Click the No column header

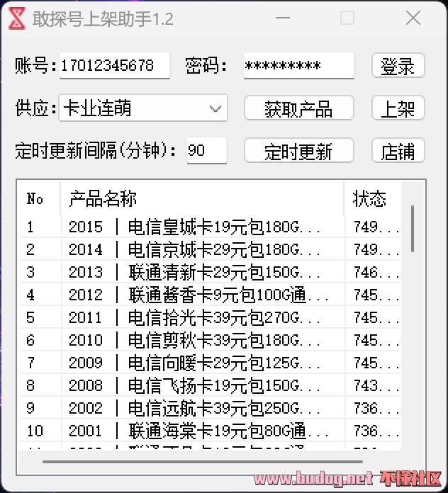(39, 198)
